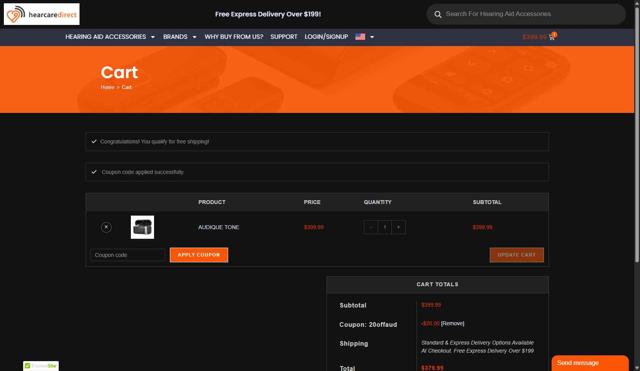Expand Hearing Aid Accessories menu
The height and width of the screenshot is (371, 640).
(x=110, y=37)
